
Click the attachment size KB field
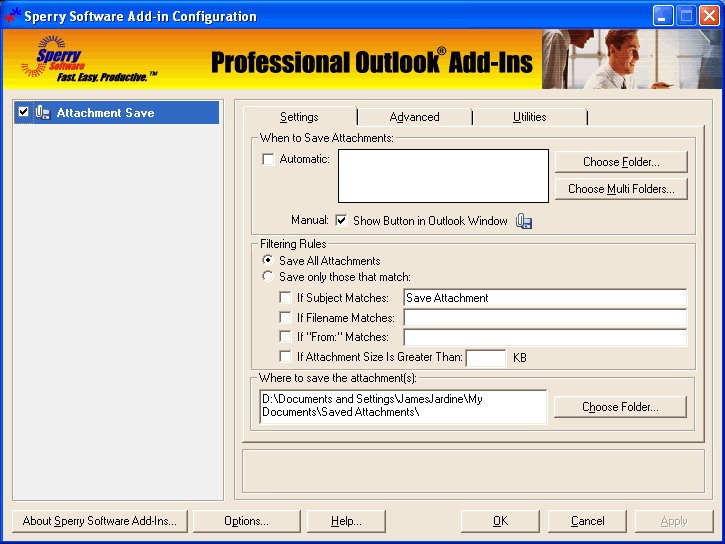tap(486, 358)
